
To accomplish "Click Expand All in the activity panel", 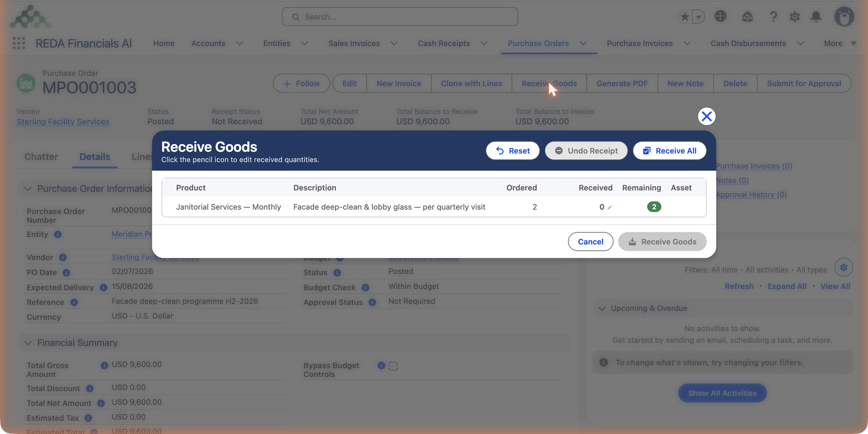I will coord(787,286).
